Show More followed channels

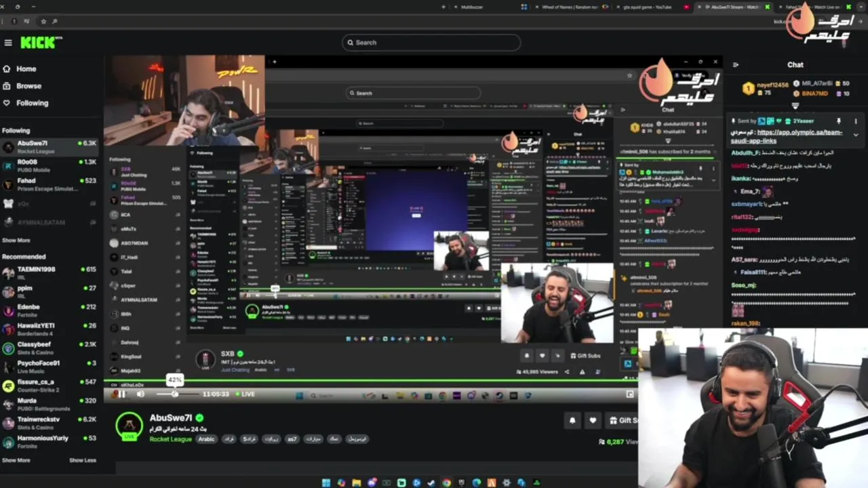point(16,240)
